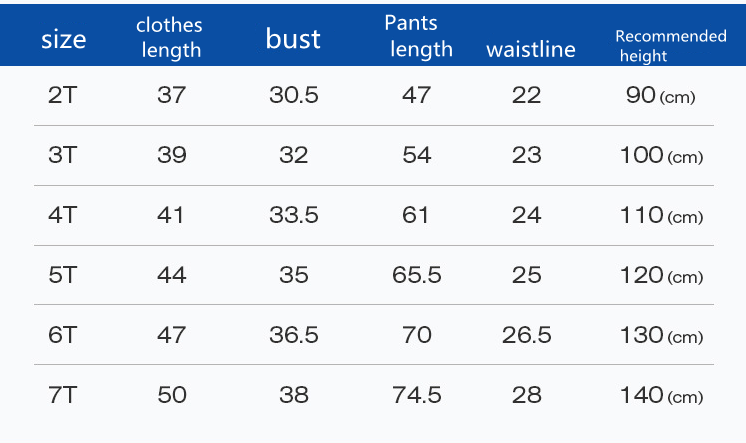Select the 2T size row label
This screenshot has width=746, height=443.
coord(63,95)
